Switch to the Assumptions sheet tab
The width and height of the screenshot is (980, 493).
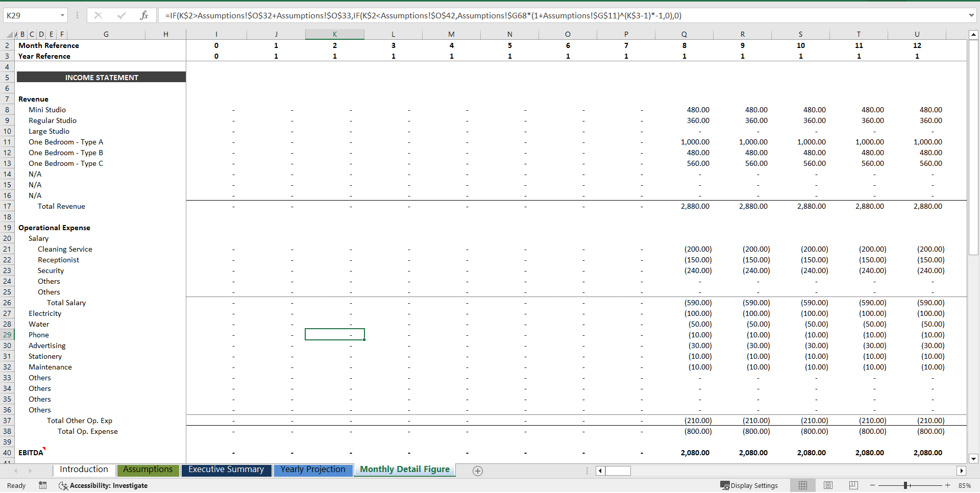click(148, 470)
